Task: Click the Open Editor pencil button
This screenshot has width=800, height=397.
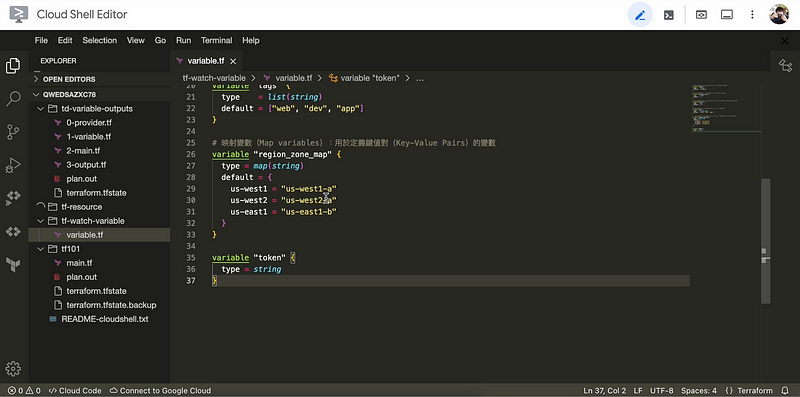Action: coord(640,15)
